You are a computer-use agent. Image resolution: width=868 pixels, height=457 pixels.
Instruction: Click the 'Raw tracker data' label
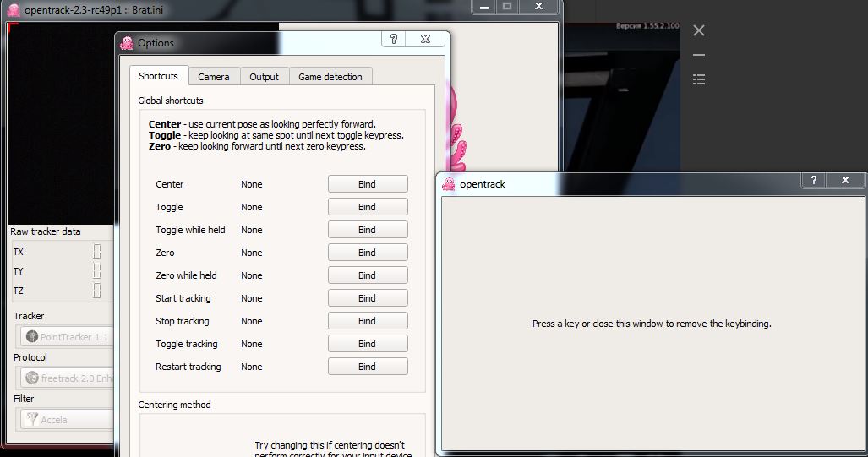tap(46, 231)
